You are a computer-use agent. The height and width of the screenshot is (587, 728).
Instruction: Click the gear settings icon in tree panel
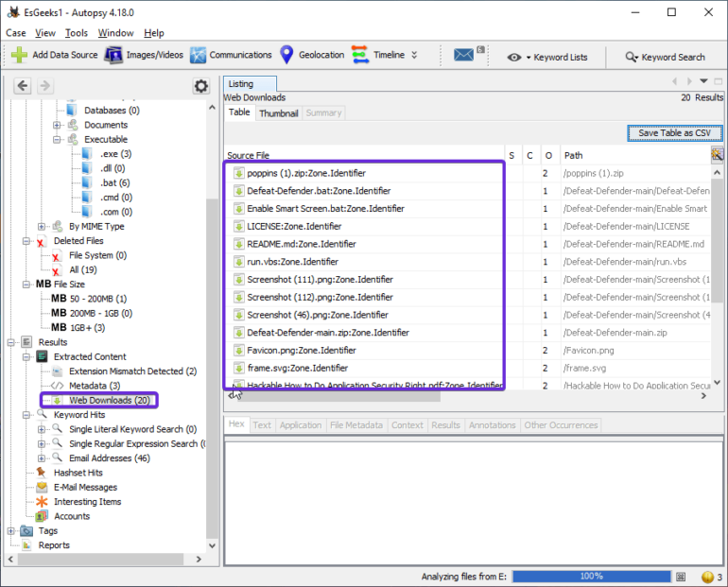tap(200, 86)
